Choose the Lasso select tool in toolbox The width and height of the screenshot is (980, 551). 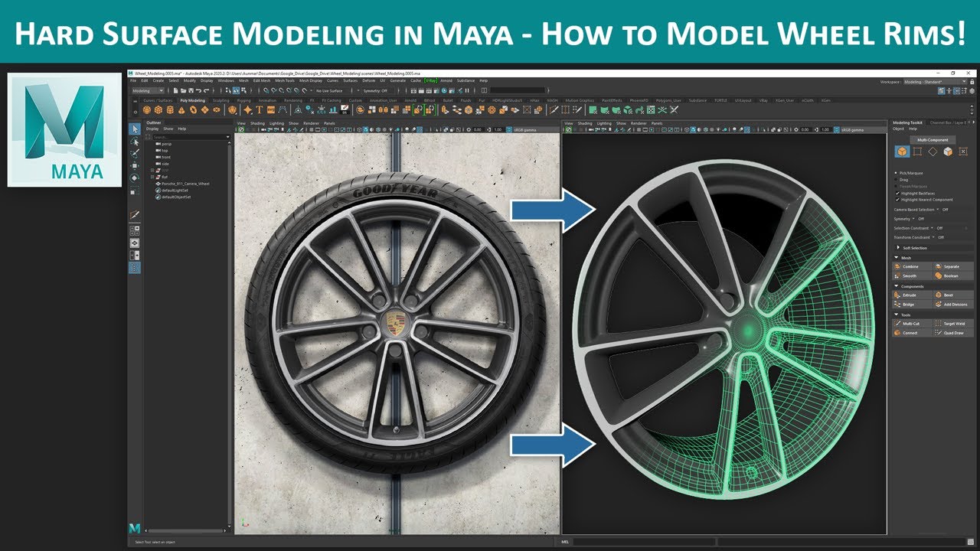click(135, 141)
